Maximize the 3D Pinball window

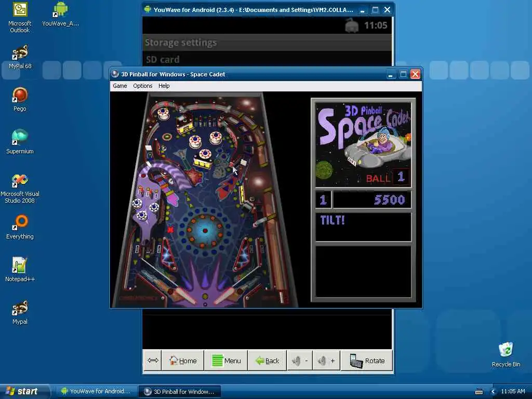[x=403, y=74]
